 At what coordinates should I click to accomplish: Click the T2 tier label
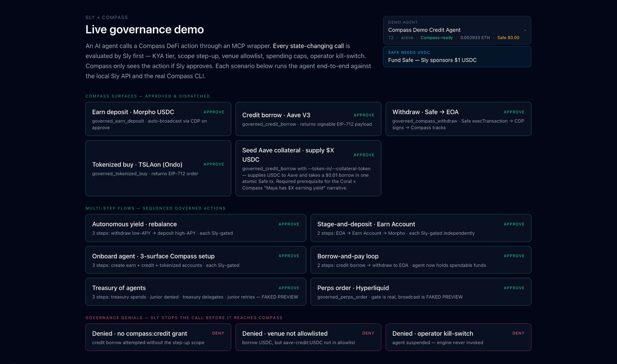[391, 38]
